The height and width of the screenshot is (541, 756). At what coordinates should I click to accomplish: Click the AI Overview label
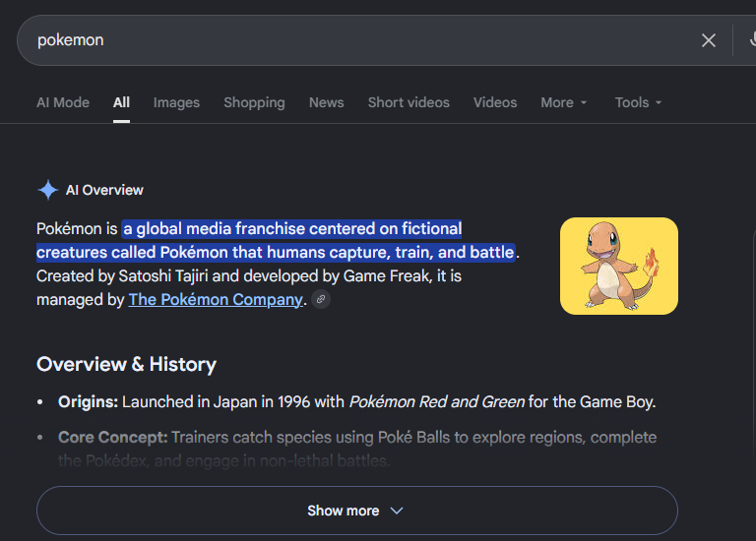pos(104,190)
